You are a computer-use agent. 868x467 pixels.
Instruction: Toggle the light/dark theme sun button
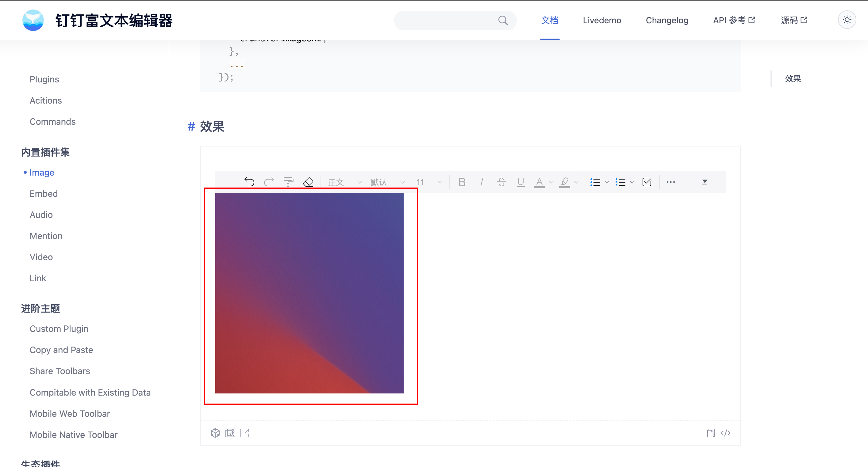(847, 20)
